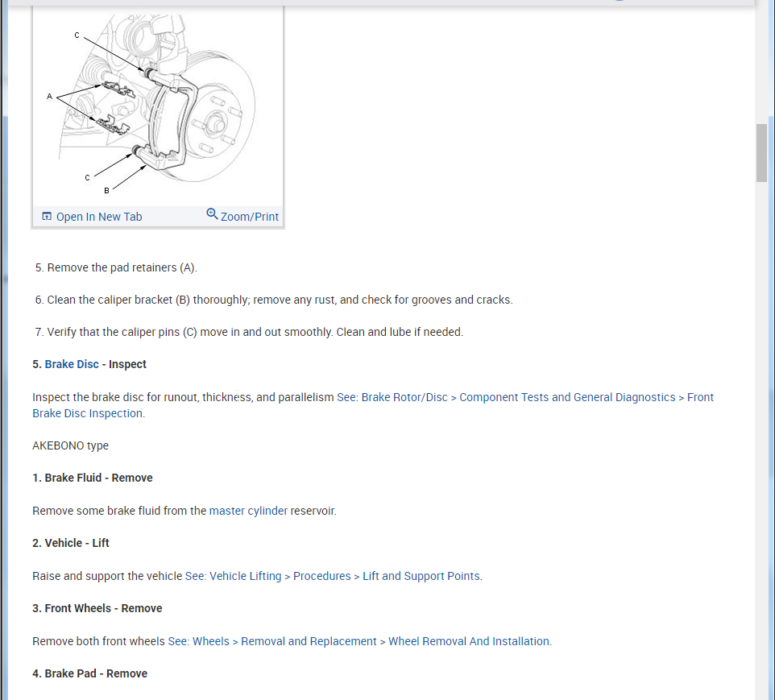
Task: Open the diagram via Open In New Tab
Action: [x=99, y=217]
